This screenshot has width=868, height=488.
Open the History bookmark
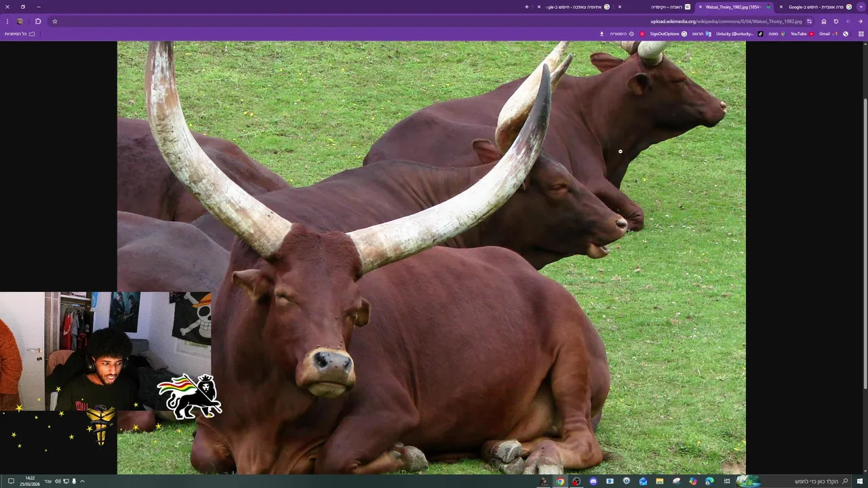622,34
